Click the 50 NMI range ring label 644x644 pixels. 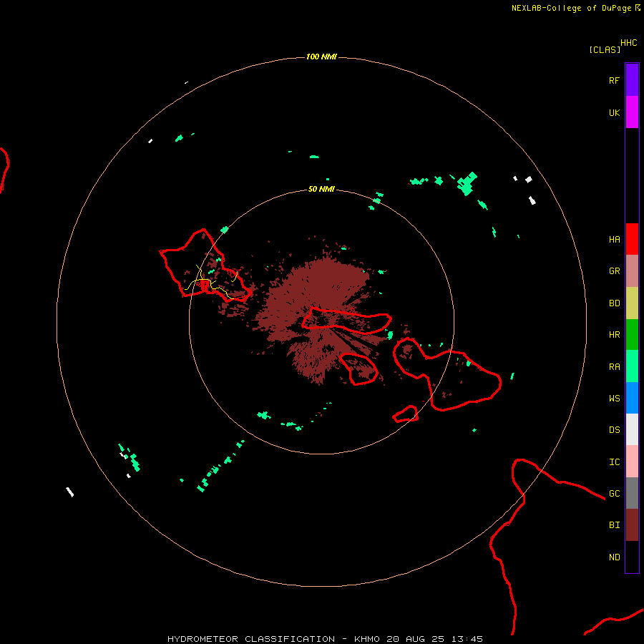pyautogui.click(x=321, y=190)
